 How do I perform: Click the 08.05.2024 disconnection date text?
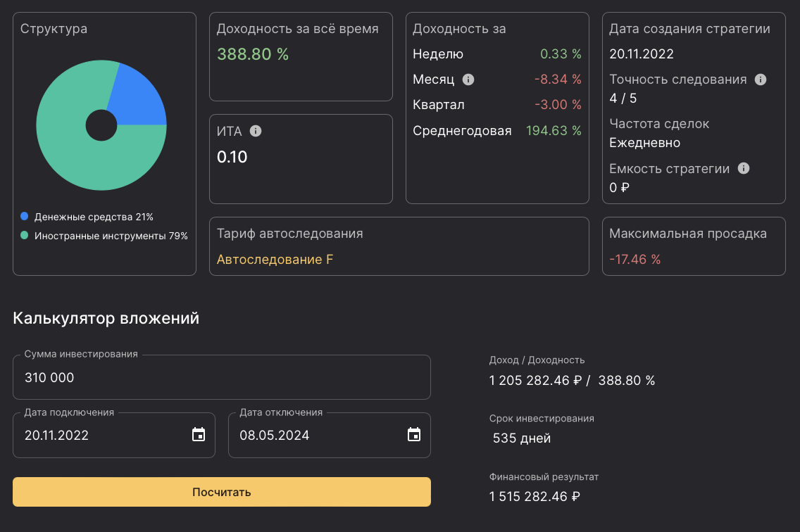(274, 435)
